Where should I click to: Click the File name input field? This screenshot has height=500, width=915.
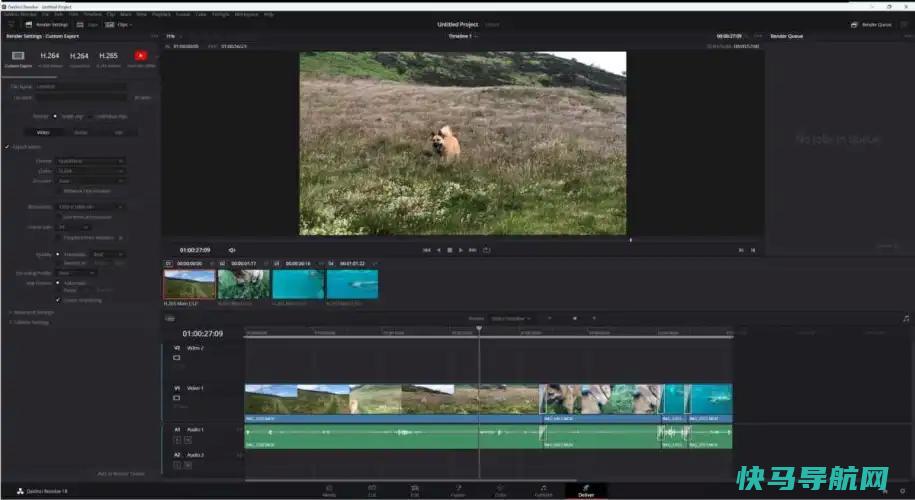(81, 86)
